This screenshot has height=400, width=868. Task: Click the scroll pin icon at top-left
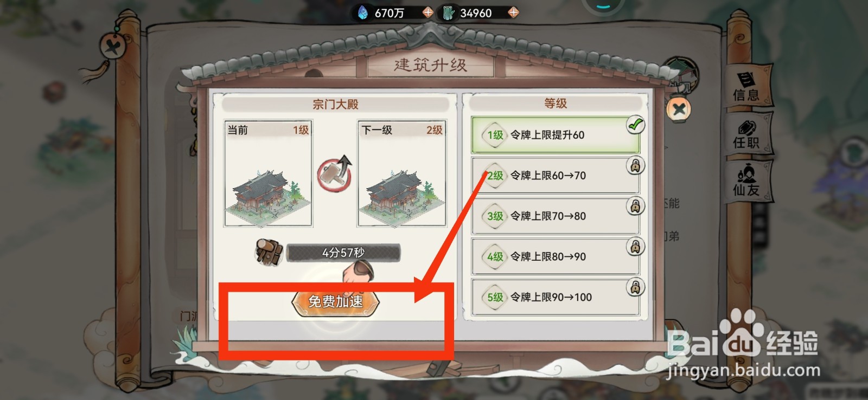113,47
